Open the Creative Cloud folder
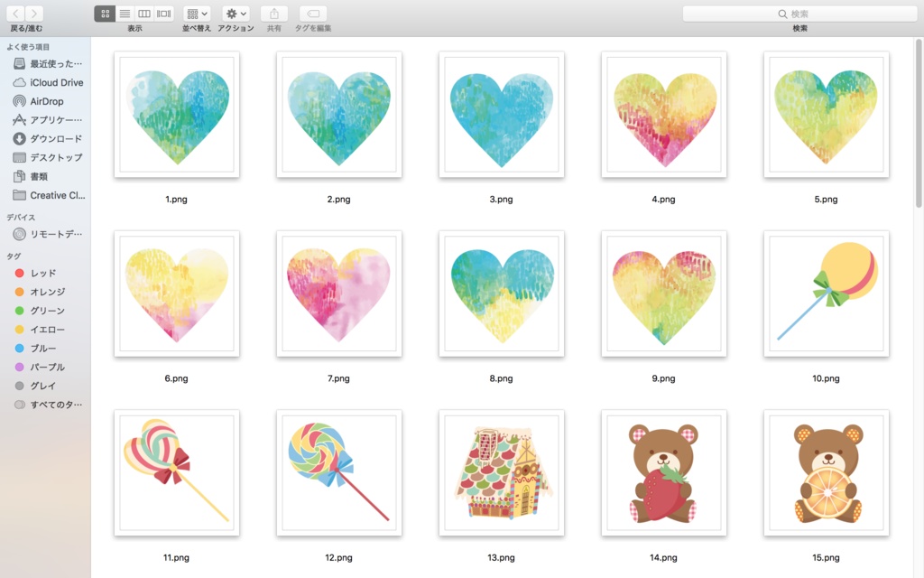The image size is (924, 578). click(49, 195)
